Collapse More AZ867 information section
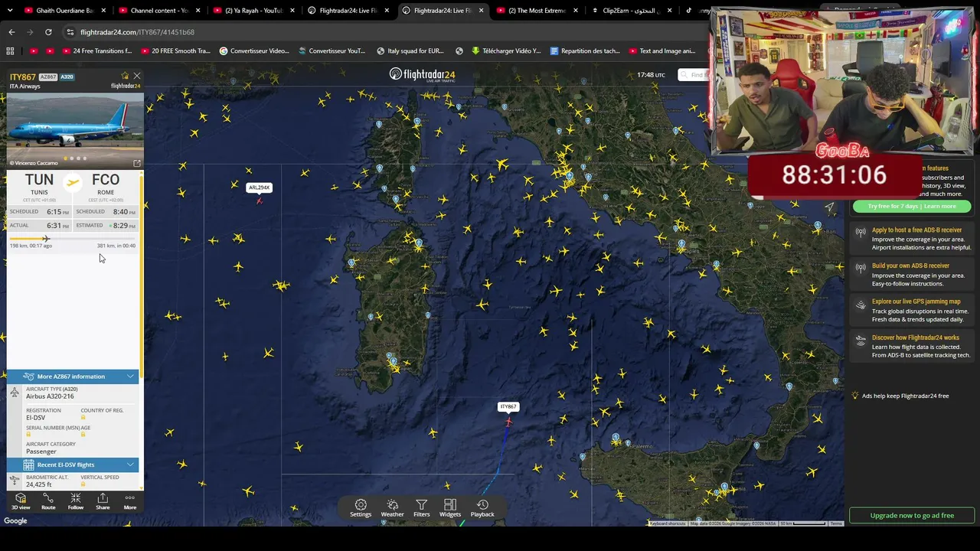This screenshot has width=980, height=551. pyautogui.click(x=73, y=377)
